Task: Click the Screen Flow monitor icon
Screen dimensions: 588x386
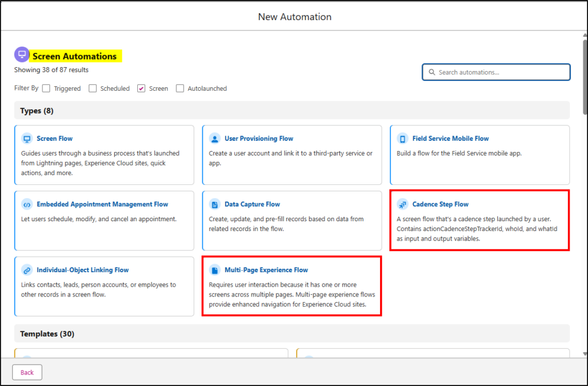Action: (26, 138)
